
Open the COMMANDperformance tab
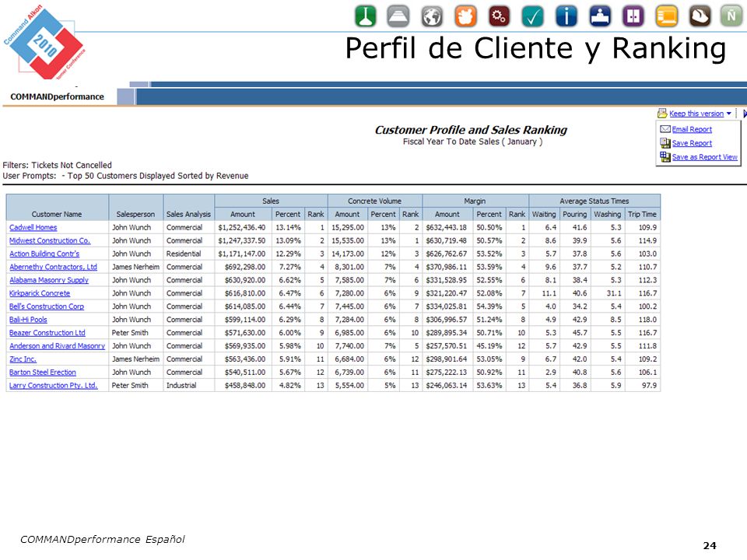[x=57, y=96]
